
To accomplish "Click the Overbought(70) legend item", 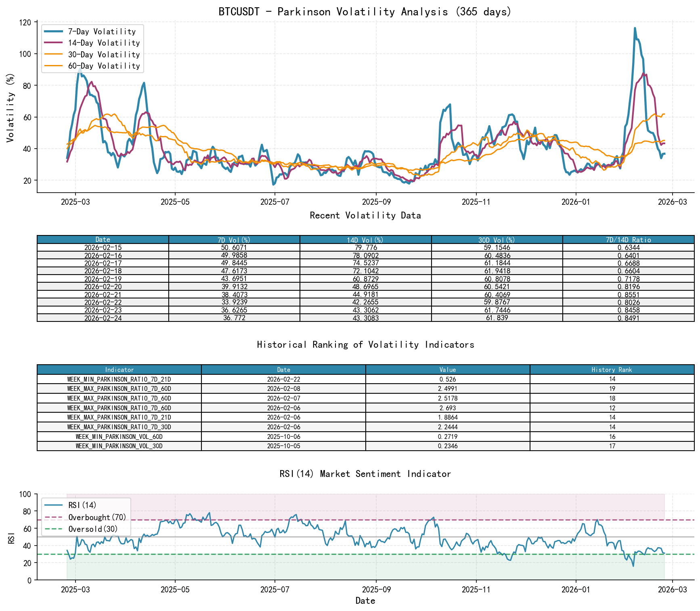I will [x=97, y=517].
